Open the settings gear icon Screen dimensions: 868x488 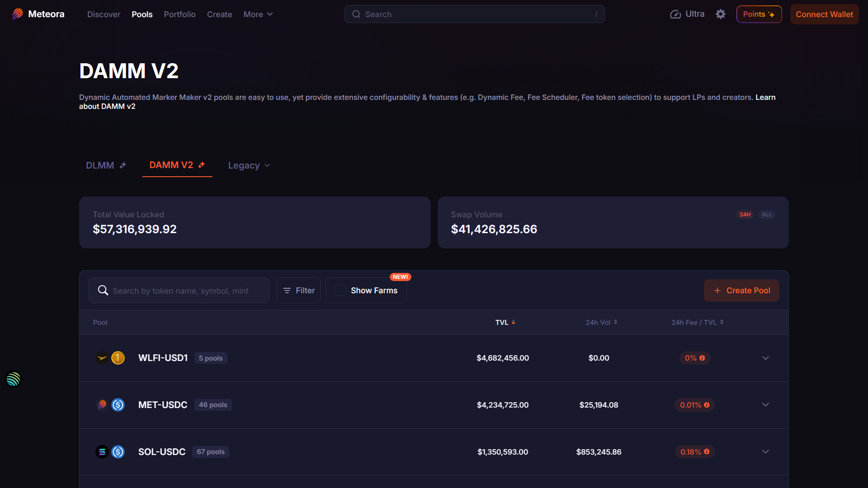[x=721, y=14]
